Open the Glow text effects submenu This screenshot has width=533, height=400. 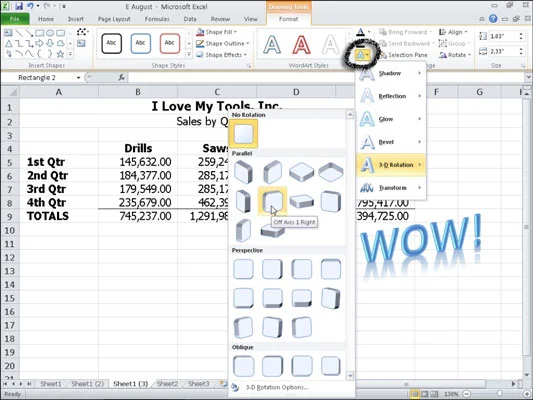(391, 119)
